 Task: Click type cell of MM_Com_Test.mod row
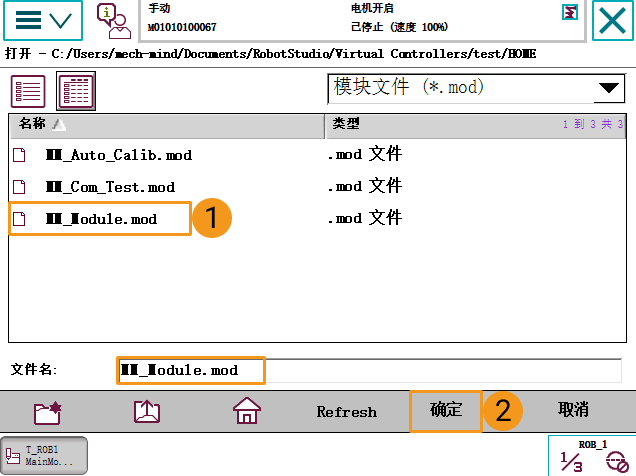click(x=364, y=186)
